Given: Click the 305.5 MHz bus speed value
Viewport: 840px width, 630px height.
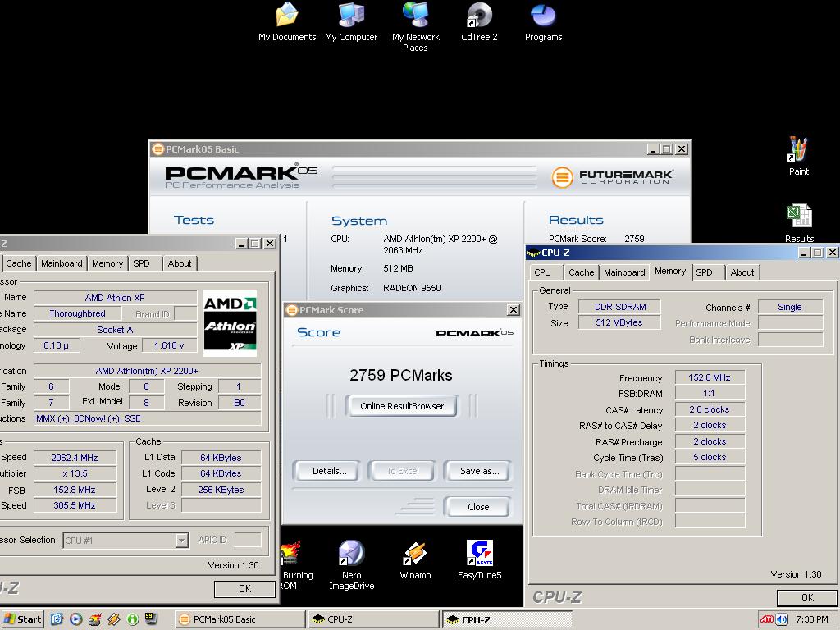Looking at the screenshot, I should (x=75, y=505).
